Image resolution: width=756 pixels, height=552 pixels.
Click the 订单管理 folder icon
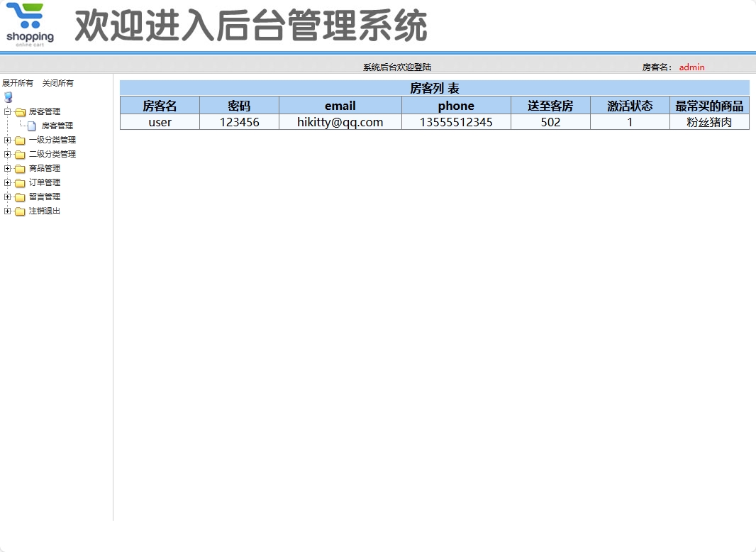point(20,182)
